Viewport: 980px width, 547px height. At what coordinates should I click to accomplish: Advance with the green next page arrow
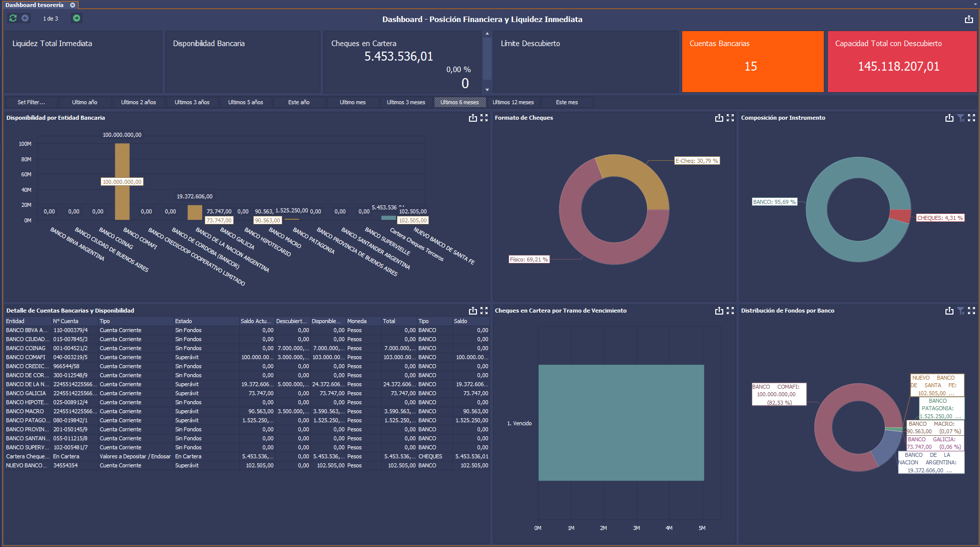pyautogui.click(x=77, y=19)
